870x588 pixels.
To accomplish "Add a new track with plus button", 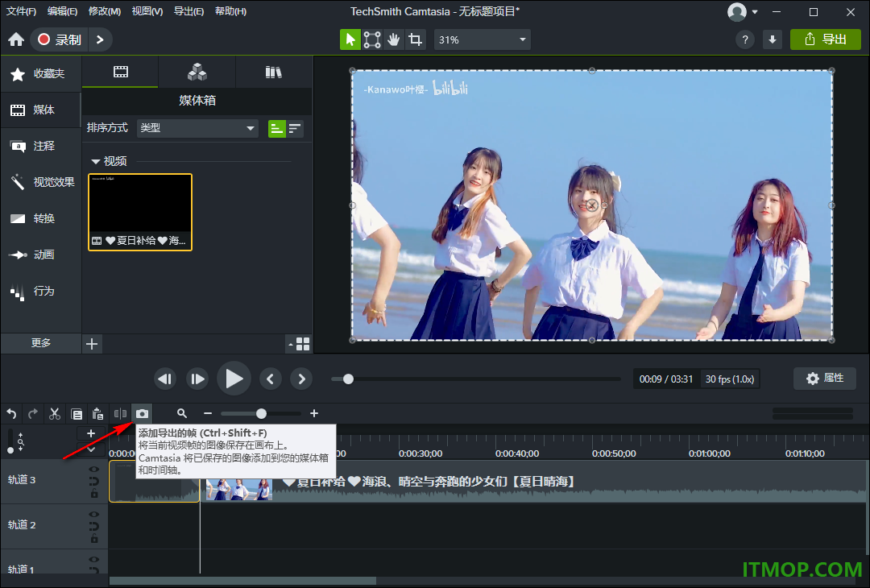I will (x=91, y=433).
